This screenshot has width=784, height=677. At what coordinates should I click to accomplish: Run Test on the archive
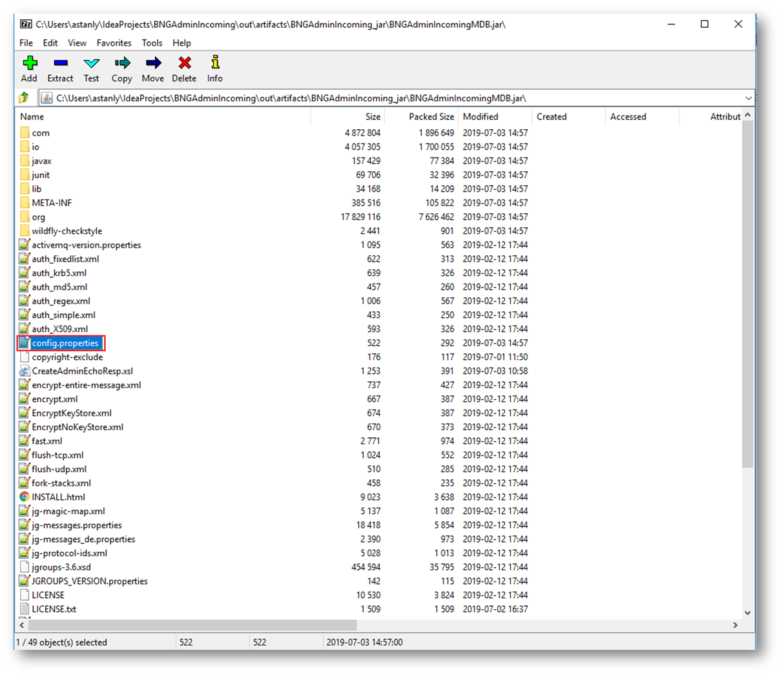91,63
